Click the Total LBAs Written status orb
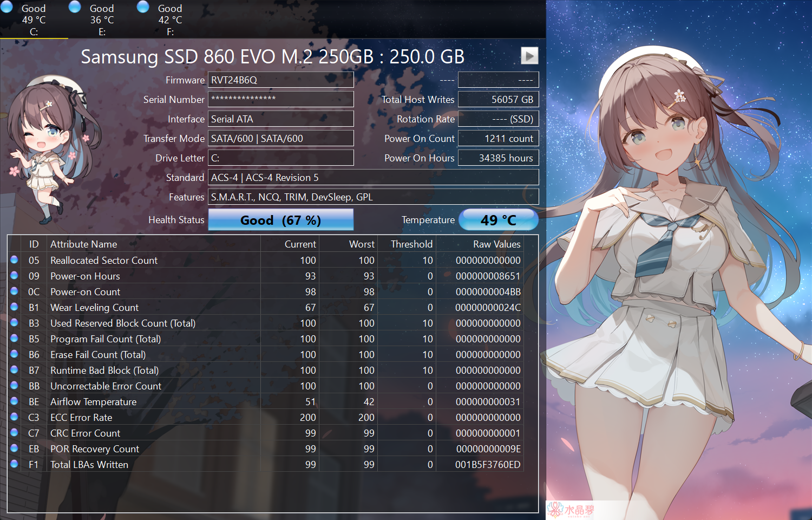This screenshot has height=520, width=812. (x=15, y=464)
